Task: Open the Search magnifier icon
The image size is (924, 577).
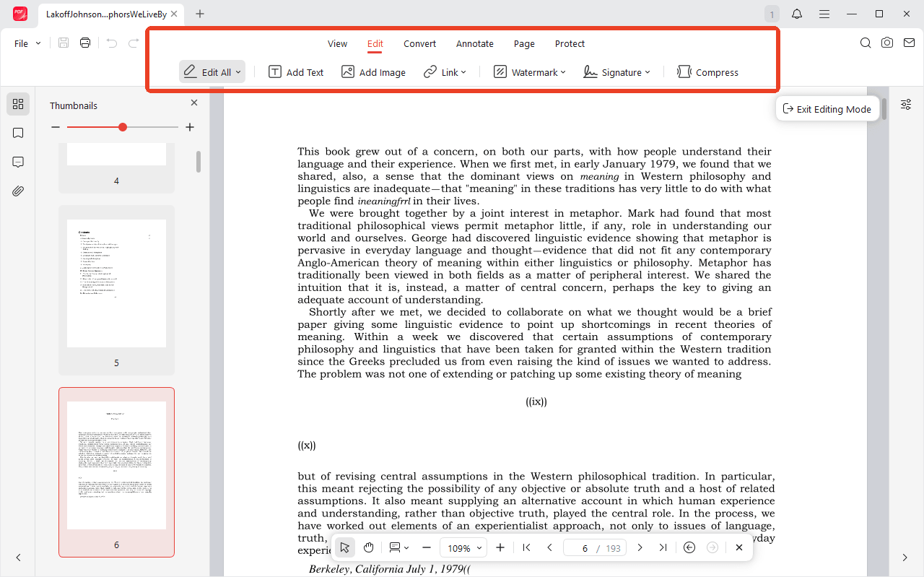Action: pyautogui.click(x=866, y=43)
